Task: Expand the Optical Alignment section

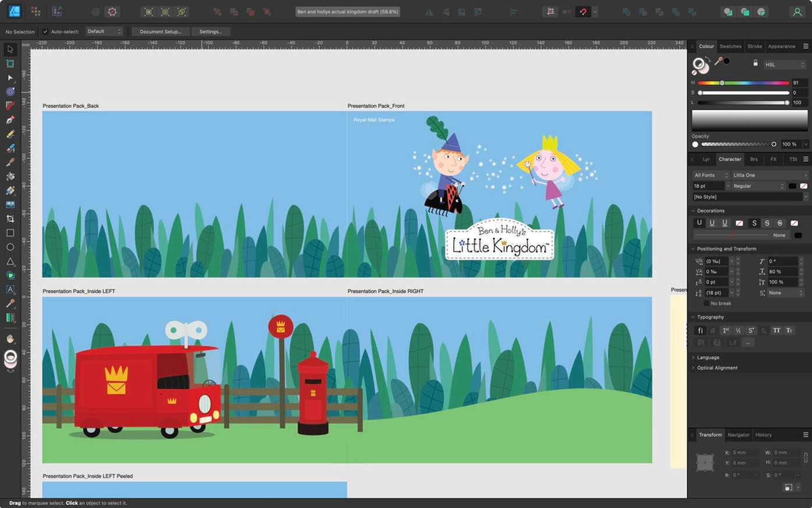Action: point(694,368)
